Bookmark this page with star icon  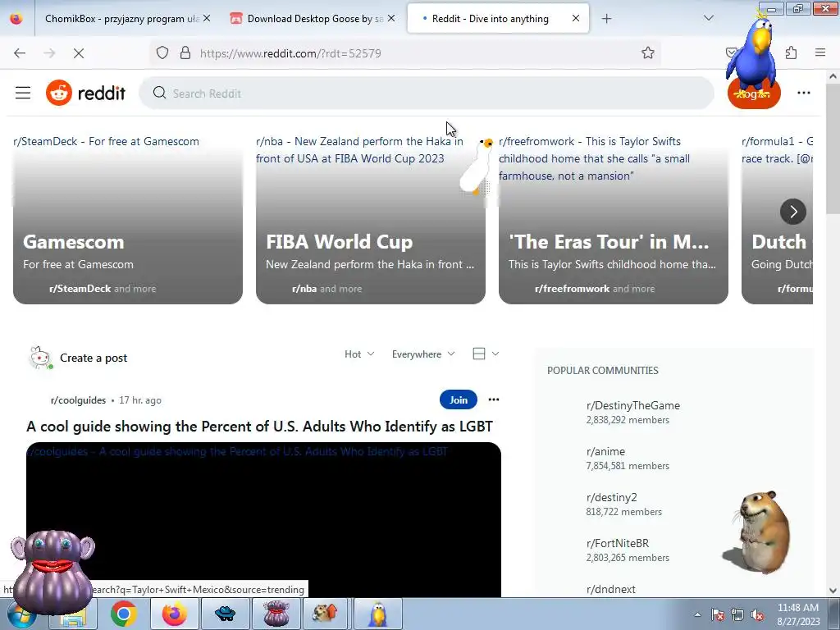tap(648, 53)
